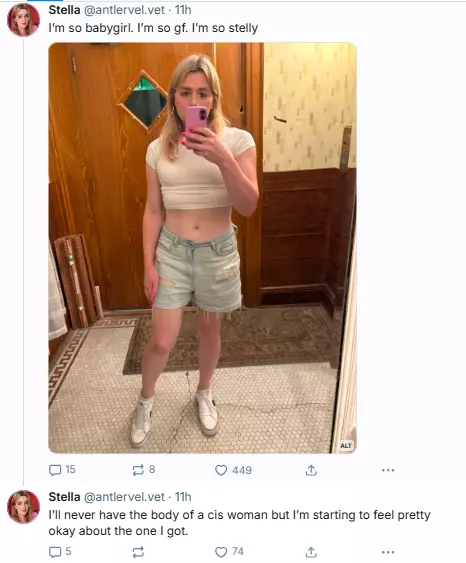Open the @antlervel.vet handle on the first post
Image resolution: width=466 pixels, height=563 pixels.
124,10
